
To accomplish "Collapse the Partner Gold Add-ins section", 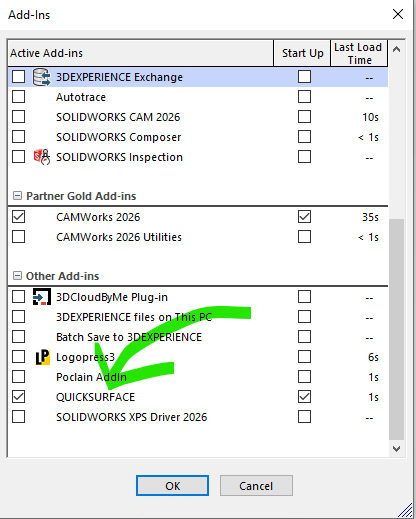I will pos(17,196).
